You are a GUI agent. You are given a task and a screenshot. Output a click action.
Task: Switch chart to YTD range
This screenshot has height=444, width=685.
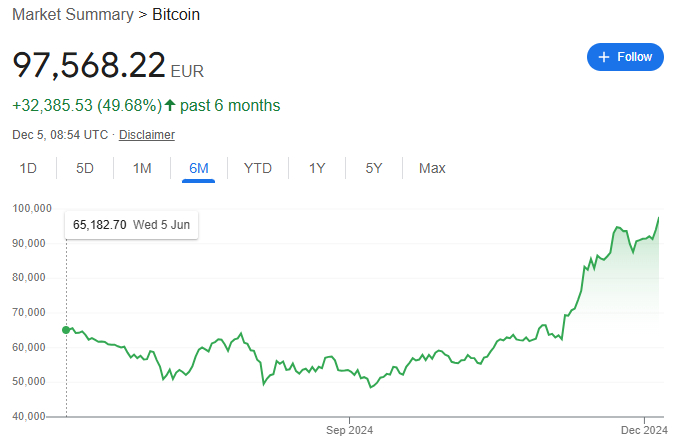[257, 168]
